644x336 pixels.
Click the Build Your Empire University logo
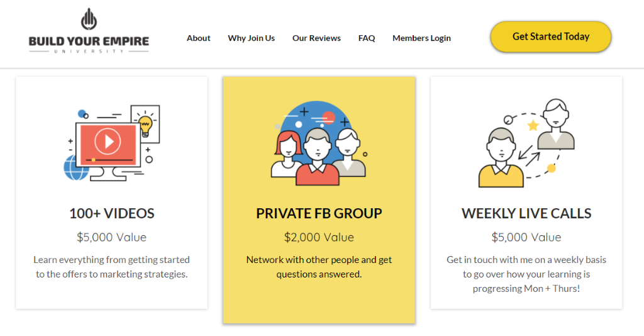(89, 31)
